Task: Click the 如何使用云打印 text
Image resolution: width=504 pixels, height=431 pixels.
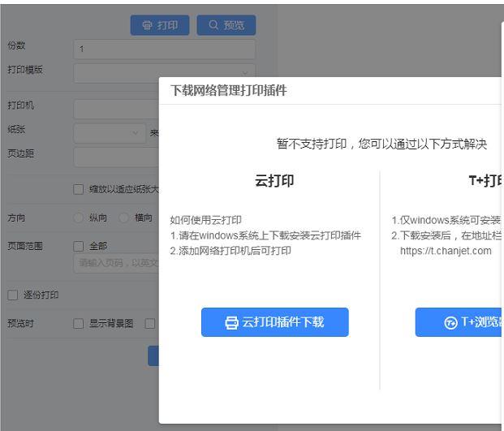Action: click(205, 220)
